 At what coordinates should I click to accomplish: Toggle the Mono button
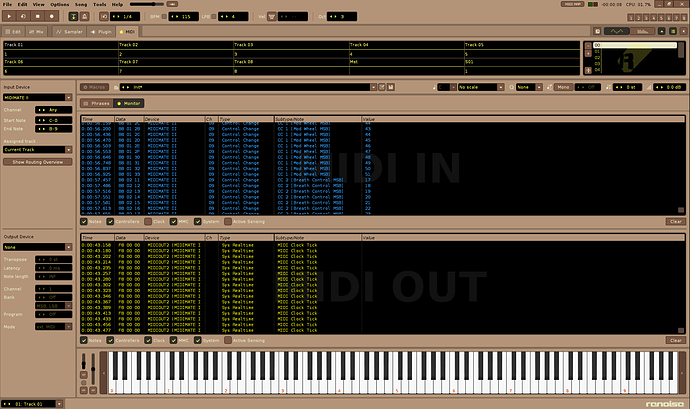pos(563,87)
